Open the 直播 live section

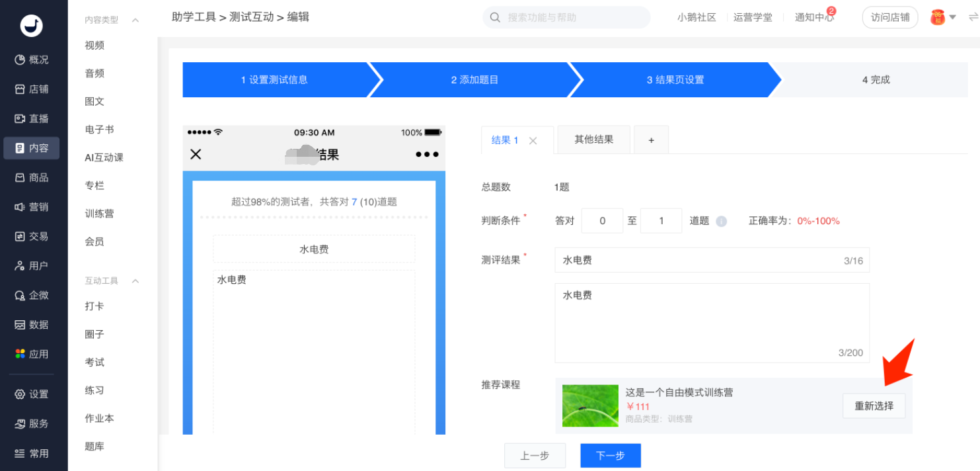pos(32,118)
